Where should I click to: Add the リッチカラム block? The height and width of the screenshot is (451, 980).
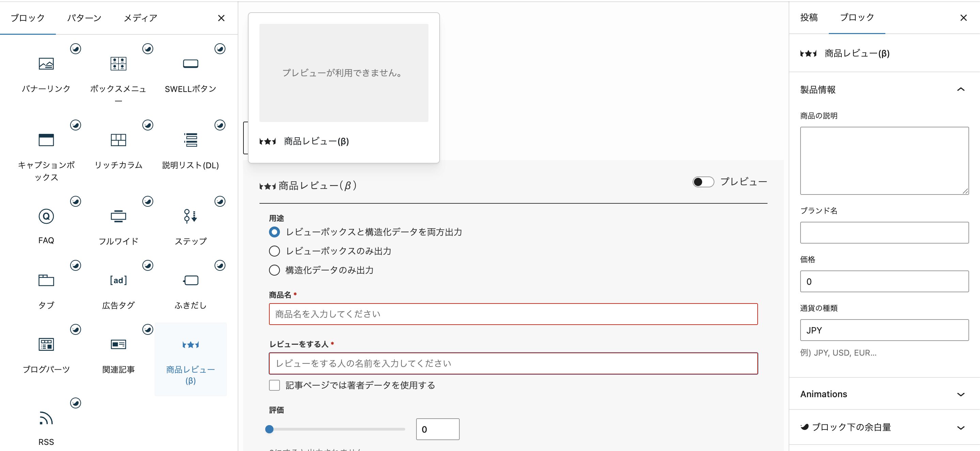pos(118,148)
